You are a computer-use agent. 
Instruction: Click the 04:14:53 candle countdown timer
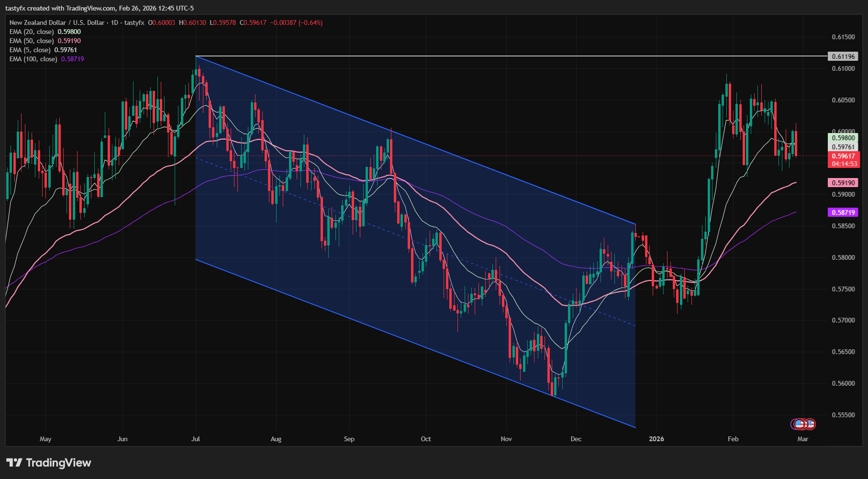click(844, 164)
